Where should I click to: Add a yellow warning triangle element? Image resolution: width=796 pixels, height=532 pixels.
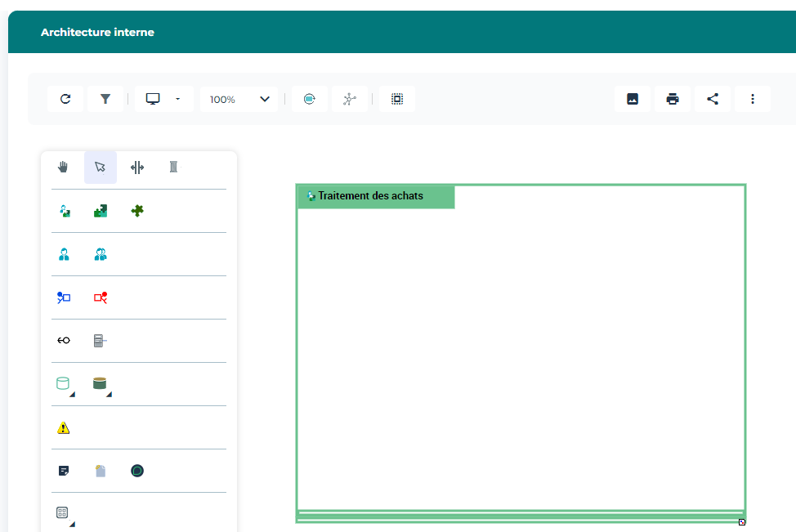[64, 427]
